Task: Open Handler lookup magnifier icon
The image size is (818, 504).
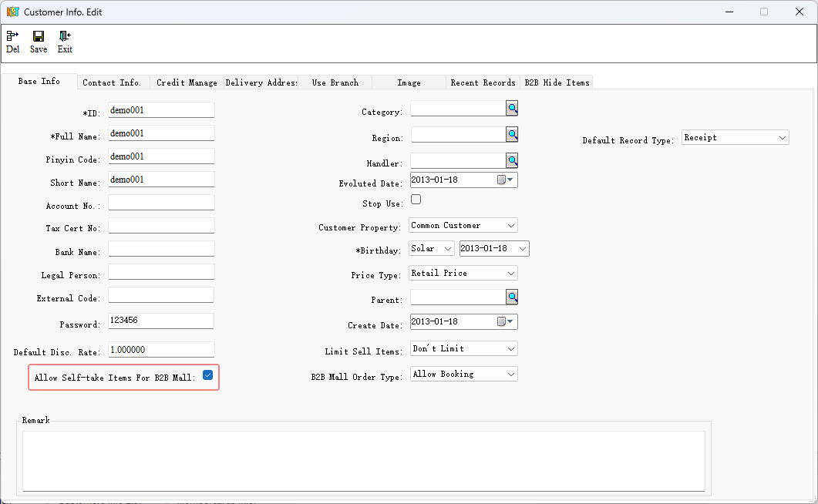Action: point(512,160)
